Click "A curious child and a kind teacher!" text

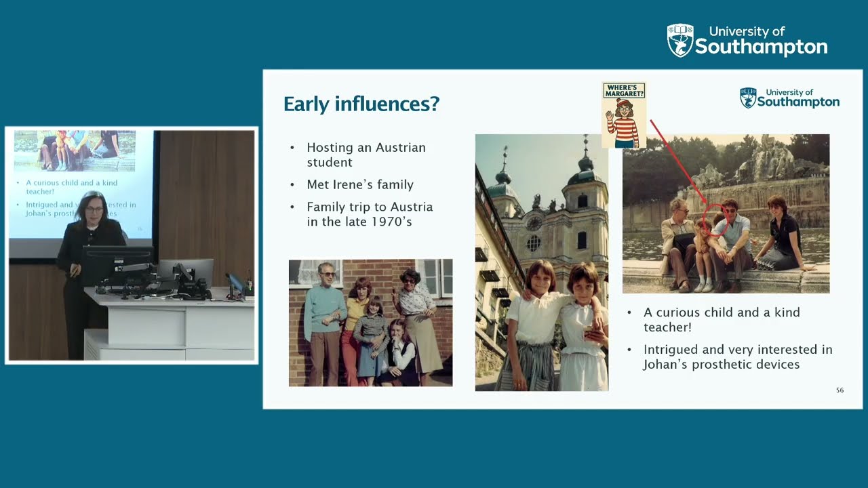722,319
